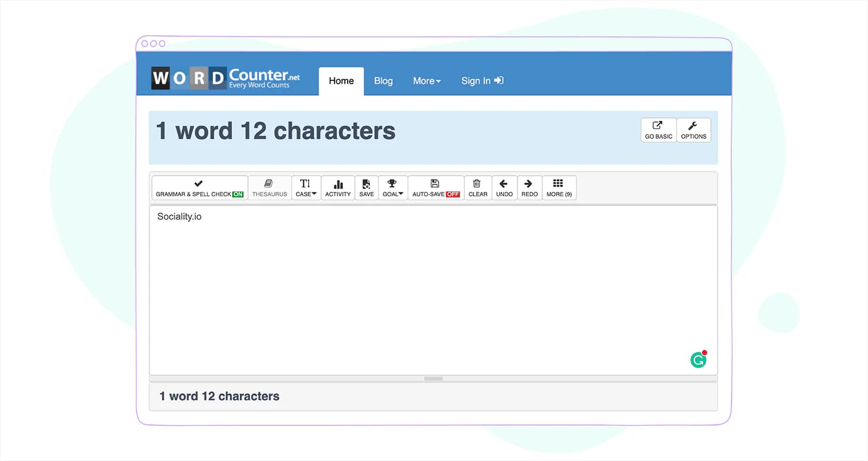Click the bottom word count summary
This screenshot has height=461, width=868.
pos(219,396)
